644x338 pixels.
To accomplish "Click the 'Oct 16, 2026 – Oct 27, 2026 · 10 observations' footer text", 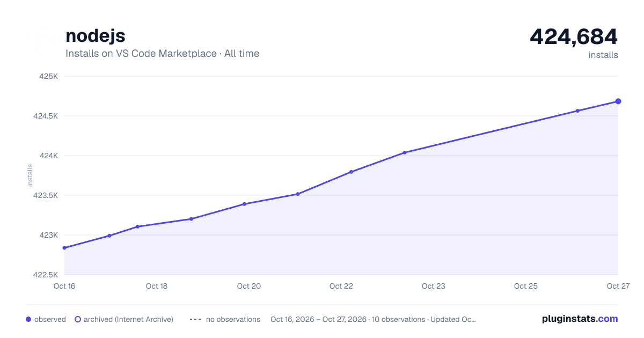I will pyautogui.click(x=348, y=319).
